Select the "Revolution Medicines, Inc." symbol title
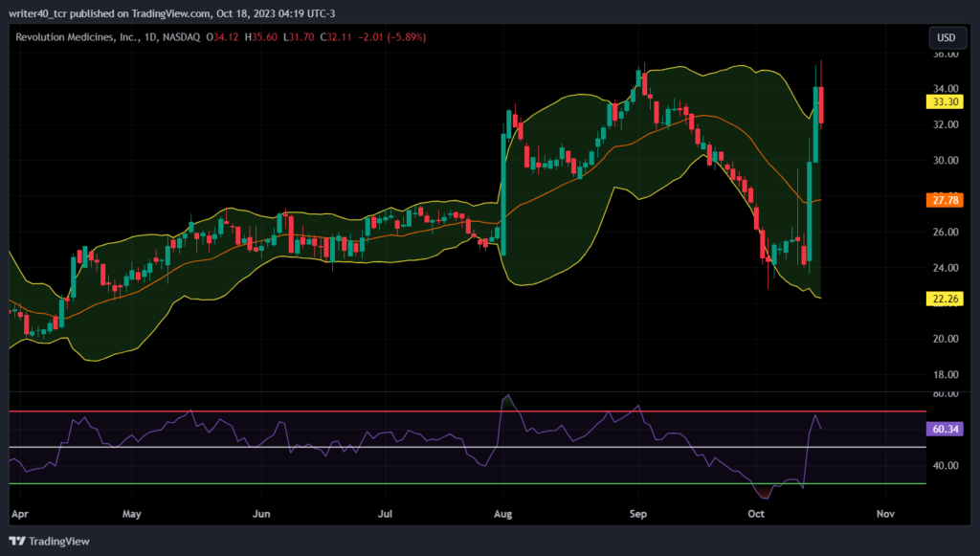 (77, 37)
